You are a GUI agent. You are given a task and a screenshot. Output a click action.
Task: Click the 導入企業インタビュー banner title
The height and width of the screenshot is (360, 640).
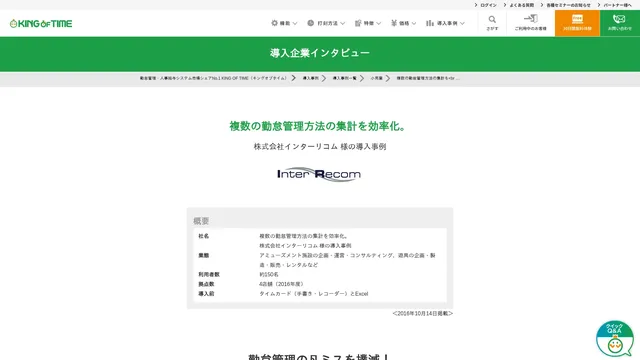(320, 53)
